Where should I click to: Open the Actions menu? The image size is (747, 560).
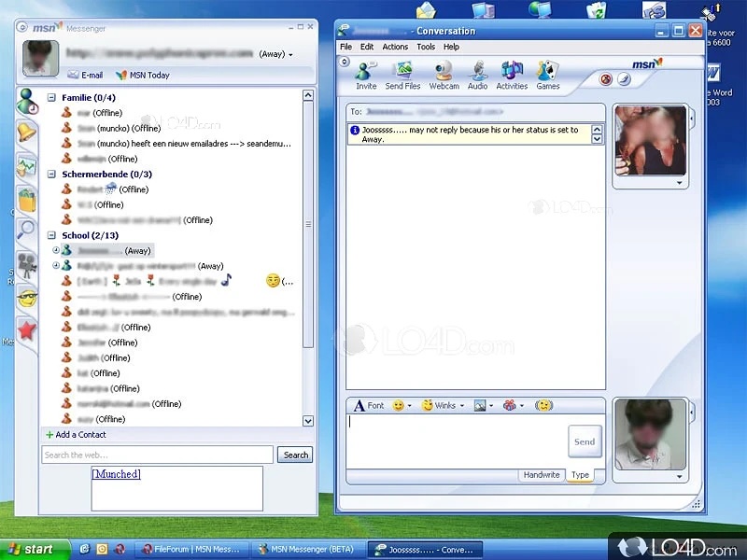coord(395,47)
